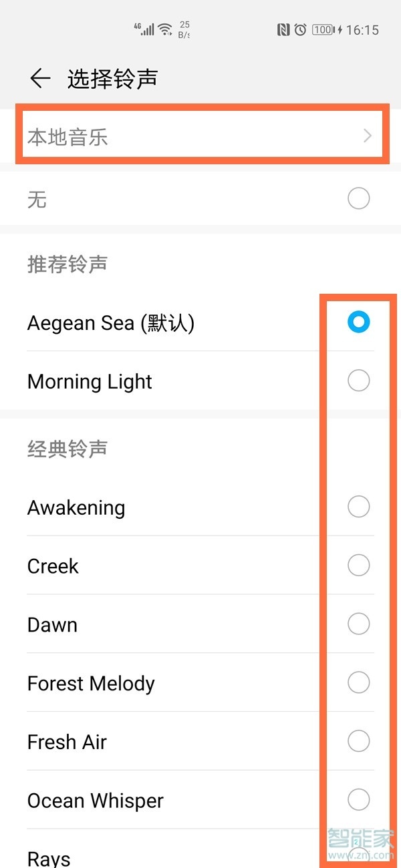Select the Fresh Air ringtone

point(359,741)
